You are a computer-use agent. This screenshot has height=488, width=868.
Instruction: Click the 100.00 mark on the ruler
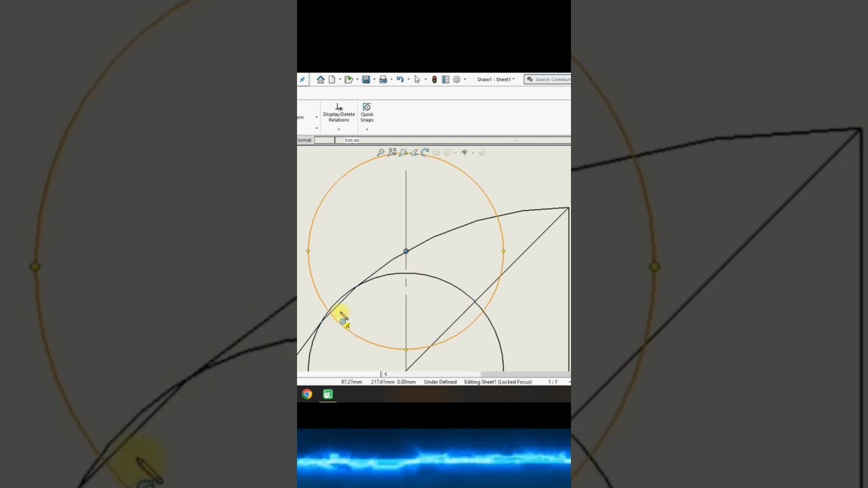click(351, 140)
